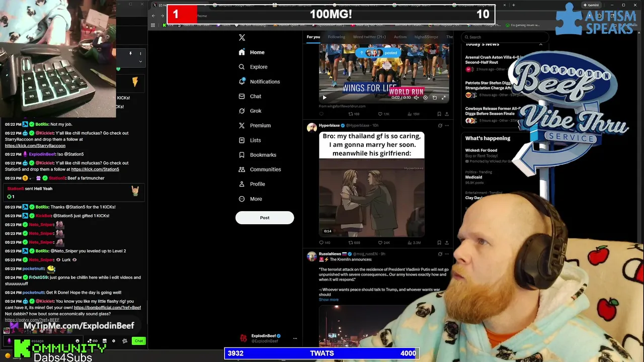Open the Lists icon in sidebar
Viewport: 644px width, 362px height.
click(x=242, y=140)
